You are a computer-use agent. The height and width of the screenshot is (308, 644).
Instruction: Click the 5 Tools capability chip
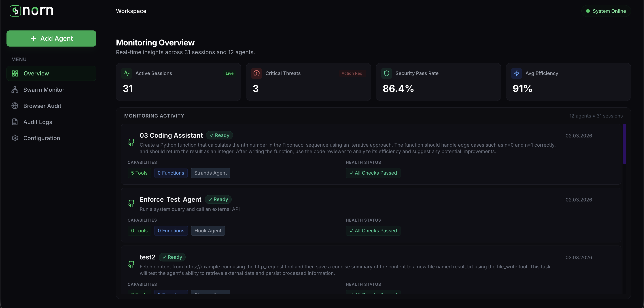(139, 173)
